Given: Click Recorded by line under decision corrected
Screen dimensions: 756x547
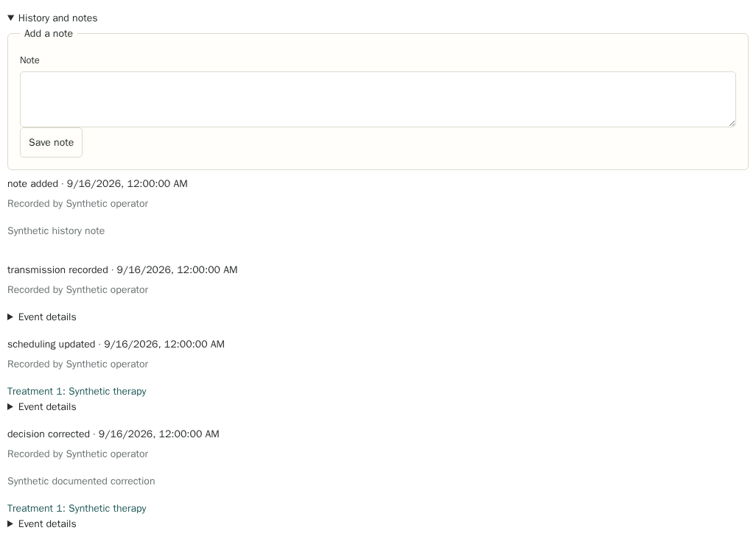Looking at the screenshot, I should [x=77, y=454].
